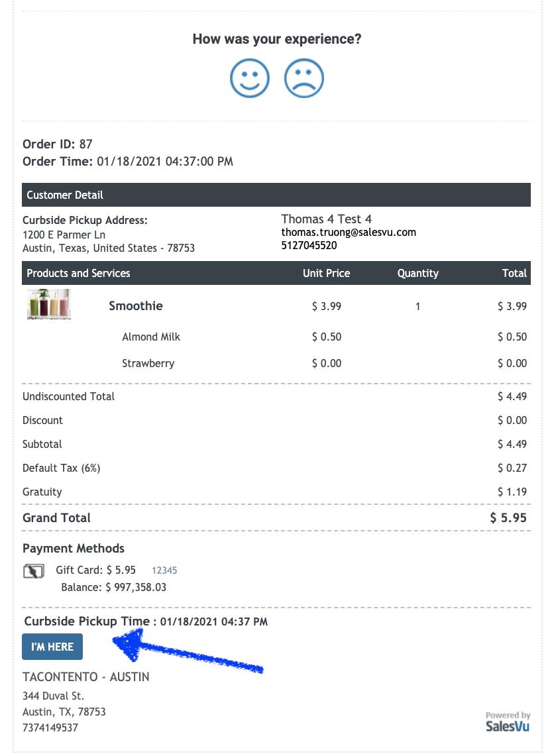Image resolution: width=552 pixels, height=756 pixels.
Task: Click the thomas.truong@salesvu.com email address
Action: pos(349,233)
